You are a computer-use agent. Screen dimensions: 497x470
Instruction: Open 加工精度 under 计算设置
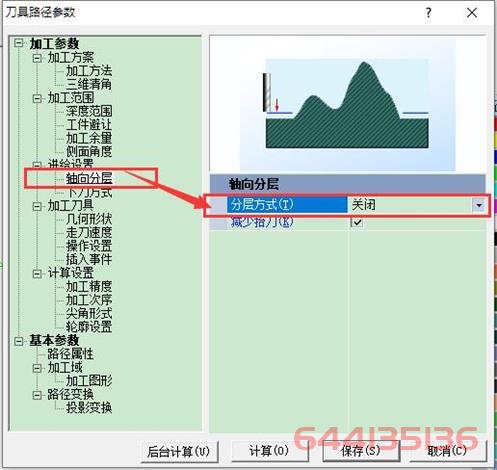point(89,286)
